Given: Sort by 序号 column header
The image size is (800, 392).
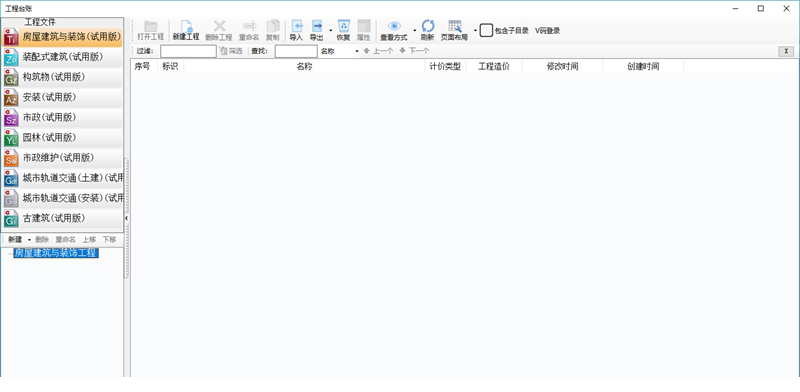Looking at the screenshot, I should [142, 66].
